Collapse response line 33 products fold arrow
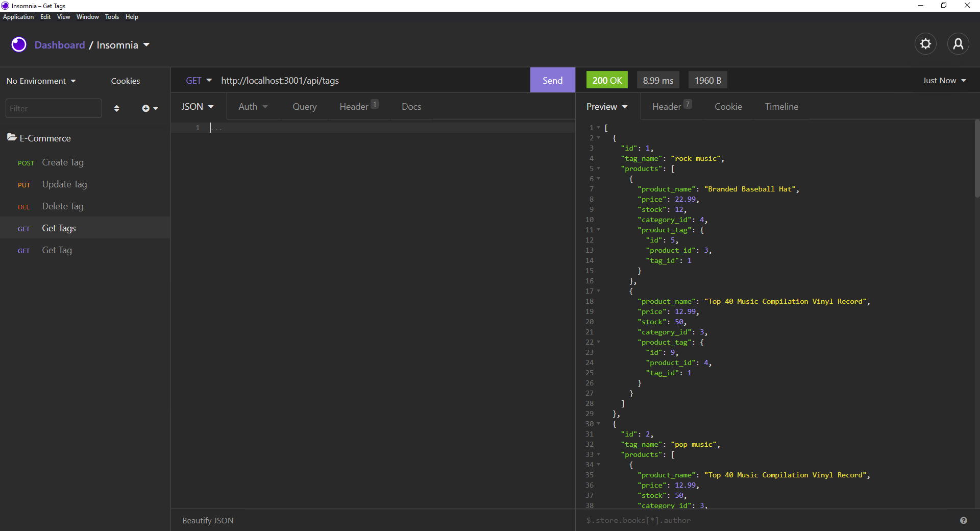 click(598, 454)
